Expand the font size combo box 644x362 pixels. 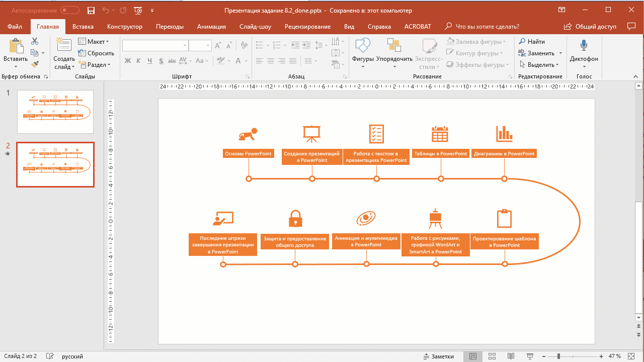tap(208, 45)
